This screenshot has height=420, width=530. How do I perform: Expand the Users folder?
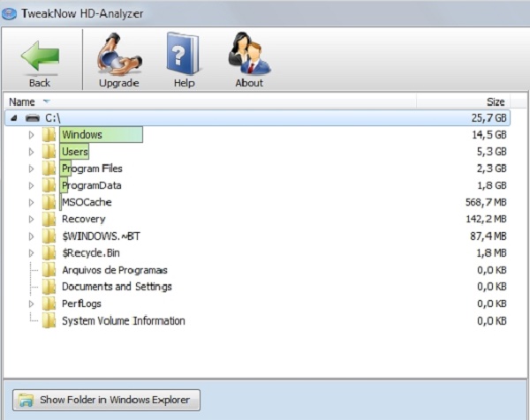tap(32, 152)
